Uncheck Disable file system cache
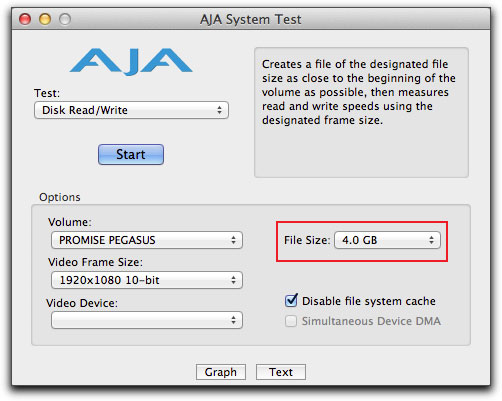 click(x=291, y=301)
